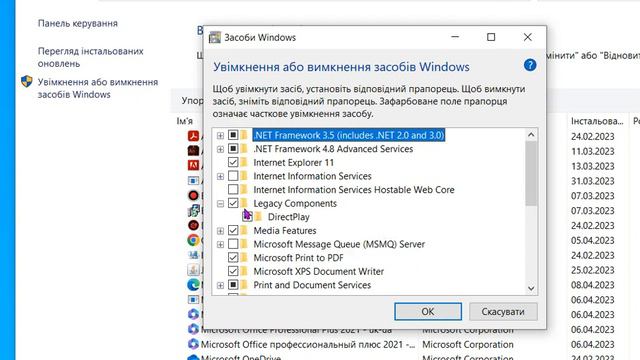Click the install date 08.04.2023
The image size is (640, 360).
(x=593, y=285)
